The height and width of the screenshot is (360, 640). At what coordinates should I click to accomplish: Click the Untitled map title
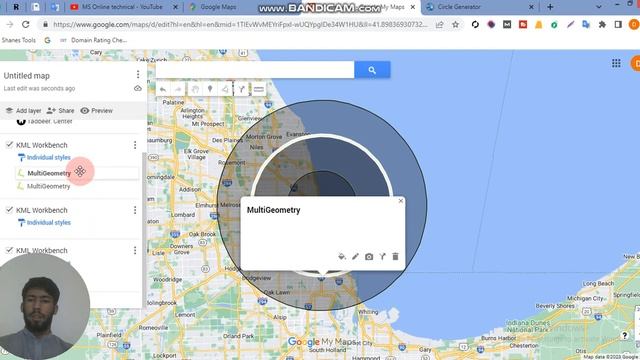[27, 76]
